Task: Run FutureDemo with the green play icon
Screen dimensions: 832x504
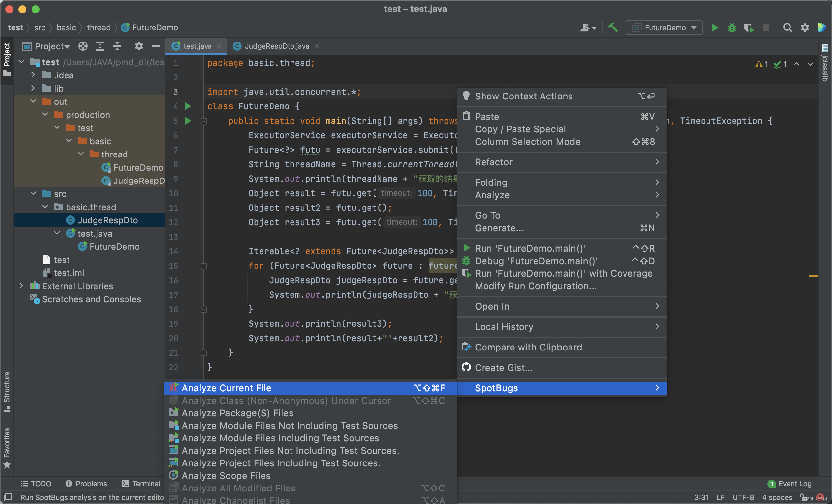Action: coord(714,27)
